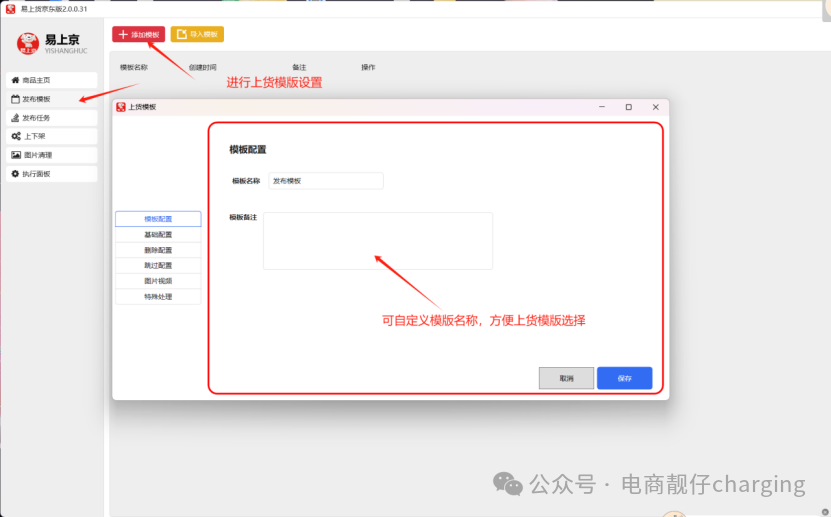
Task: Switch to the 跳过配置 tab
Action: tap(158, 265)
